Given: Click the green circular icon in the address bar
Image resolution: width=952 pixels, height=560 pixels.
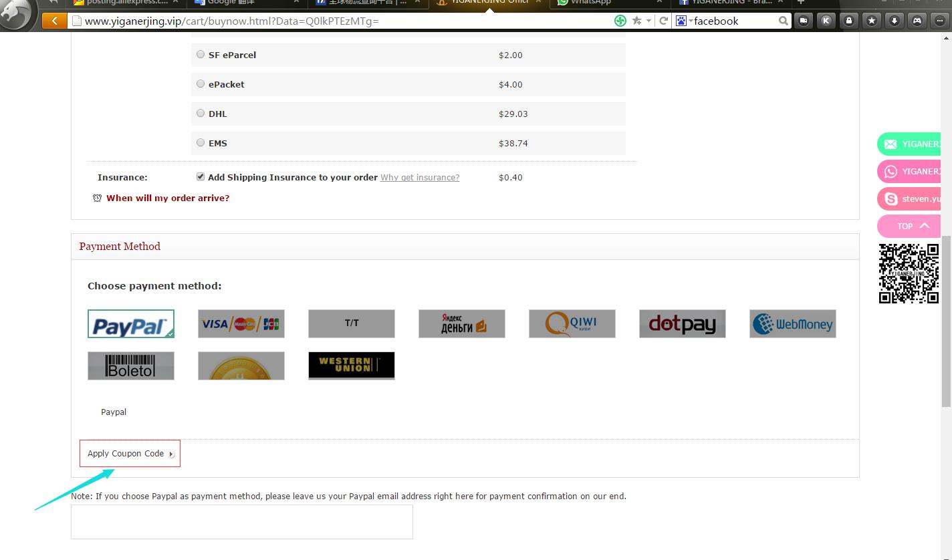Looking at the screenshot, I should [x=620, y=21].
